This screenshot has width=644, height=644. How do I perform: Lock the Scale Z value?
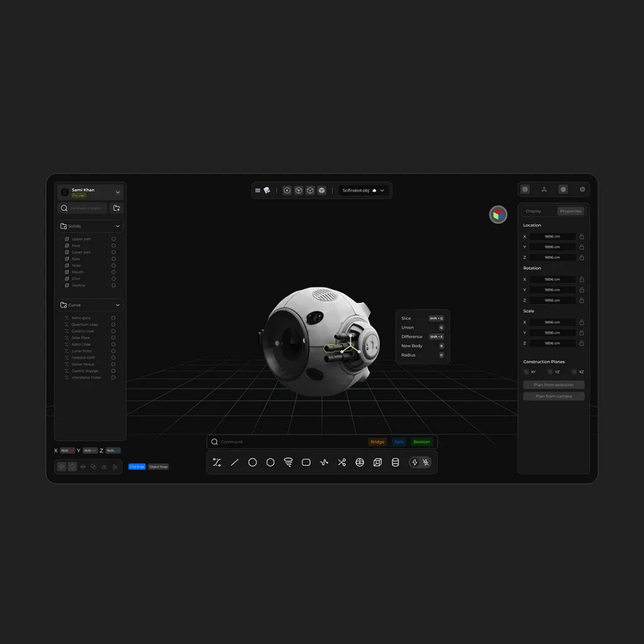[x=582, y=343]
